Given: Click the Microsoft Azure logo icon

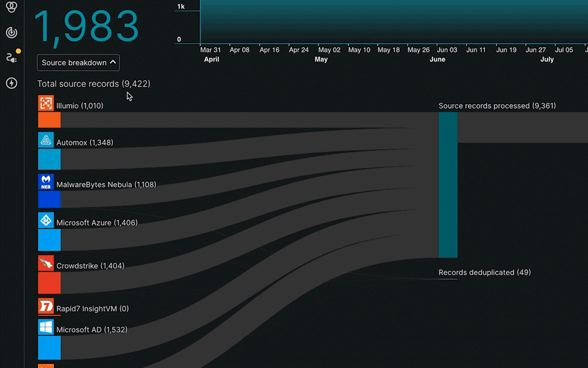Looking at the screenshot, I should [46, 220].
